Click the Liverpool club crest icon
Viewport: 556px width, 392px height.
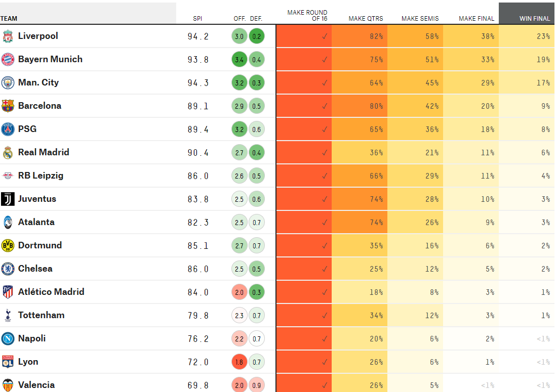pyautogui.click(x=8, y=36)
